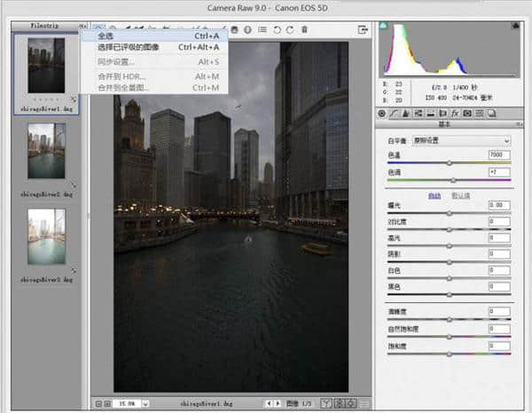Image resolution: width=532 pixels, height=413 pixels.
Task: Click the 色温 temperature slider handle
Action: [x=450, y=163]
